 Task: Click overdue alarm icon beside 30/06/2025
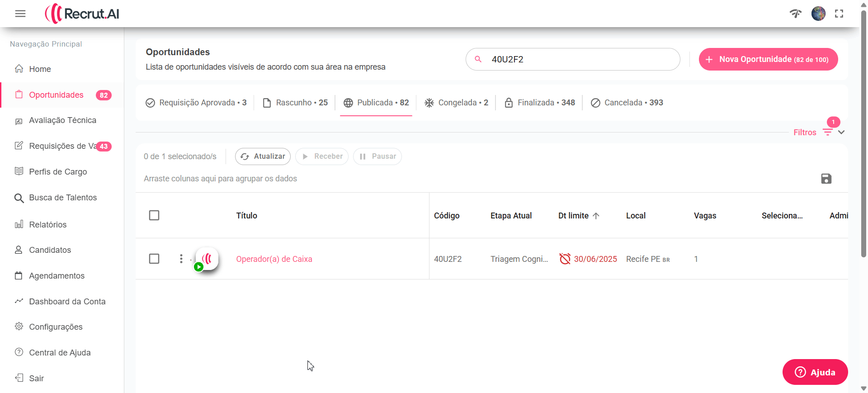565,259
